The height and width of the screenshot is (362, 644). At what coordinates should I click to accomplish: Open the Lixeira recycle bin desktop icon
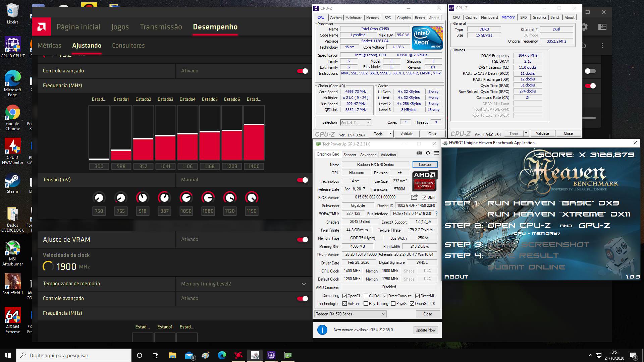[x=12, y=13]
